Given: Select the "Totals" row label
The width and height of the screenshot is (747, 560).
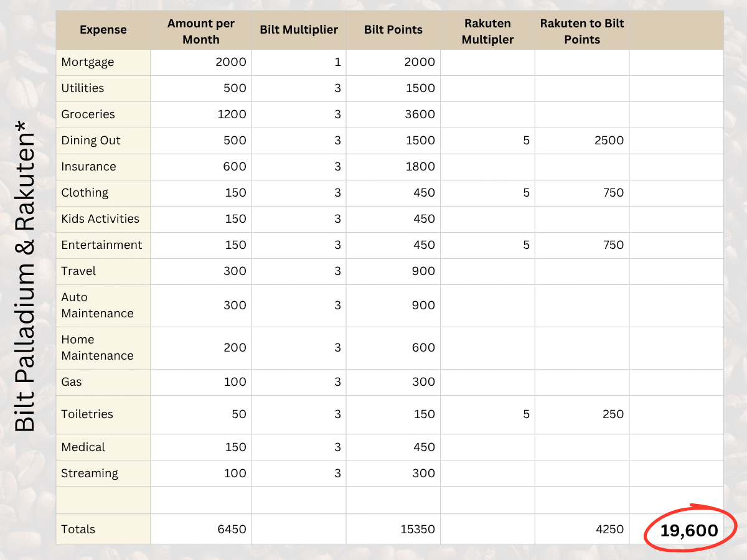Looking at the screenshot, I should pyautogui.click(x=78, y=530).
